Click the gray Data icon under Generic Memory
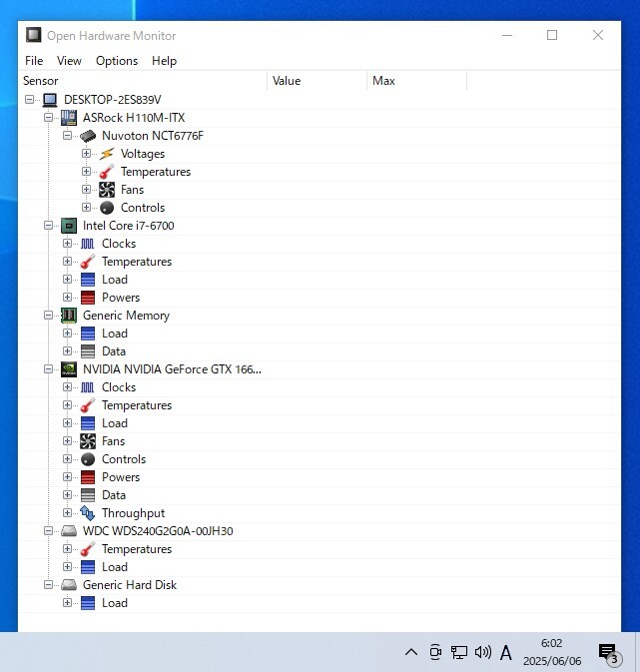 (x=88, y=351)
